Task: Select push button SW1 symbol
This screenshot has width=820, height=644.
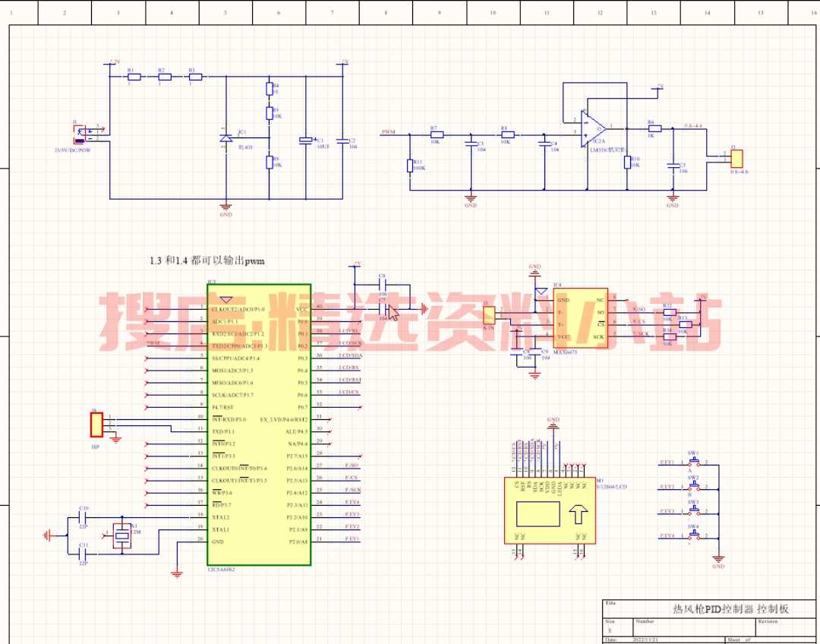Action: click(x=694, y=462)
